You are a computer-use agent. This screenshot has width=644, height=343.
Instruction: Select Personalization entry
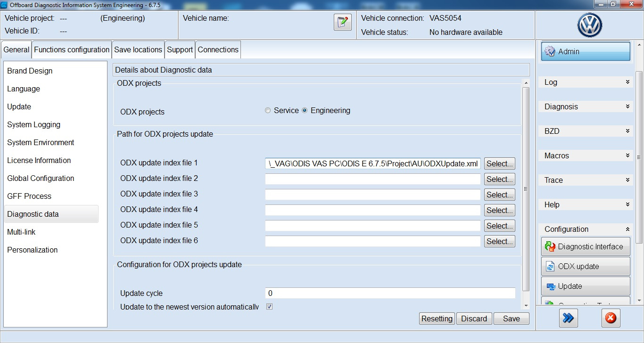(51, 250)
